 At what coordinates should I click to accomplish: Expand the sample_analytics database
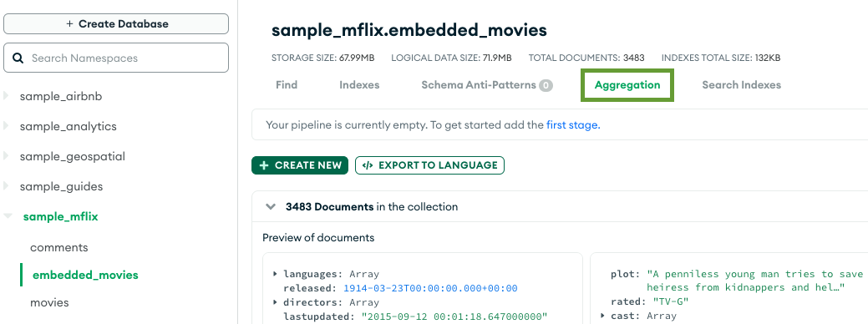6,126
